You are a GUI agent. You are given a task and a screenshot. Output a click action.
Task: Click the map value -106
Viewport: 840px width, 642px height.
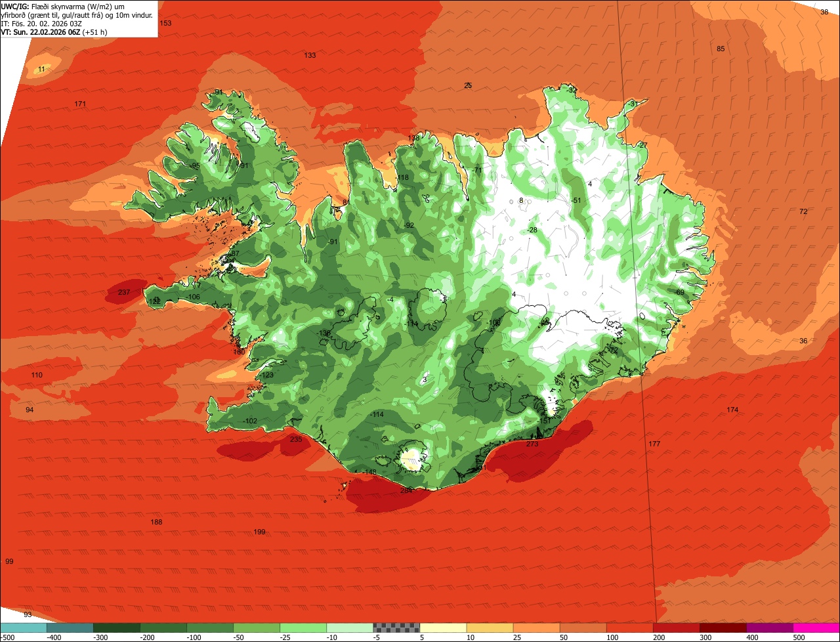coord(193,297)
